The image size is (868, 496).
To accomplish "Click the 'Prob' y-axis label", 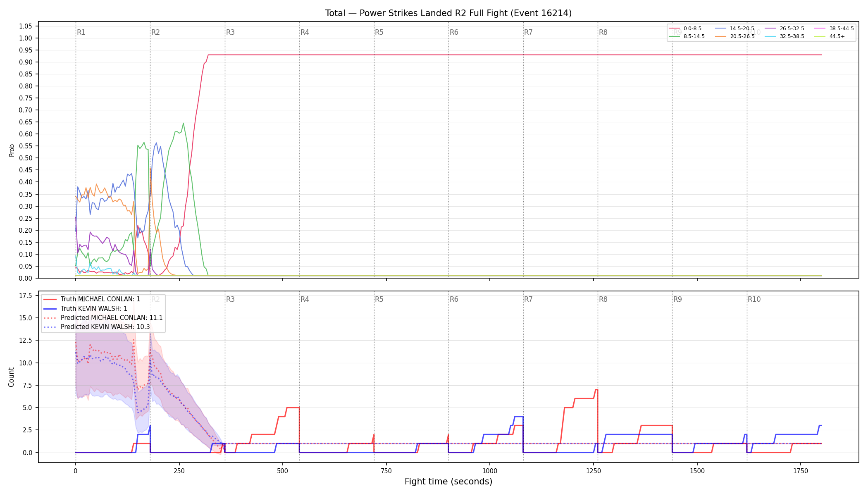I will pyautogui.click(x=12, y=150).
